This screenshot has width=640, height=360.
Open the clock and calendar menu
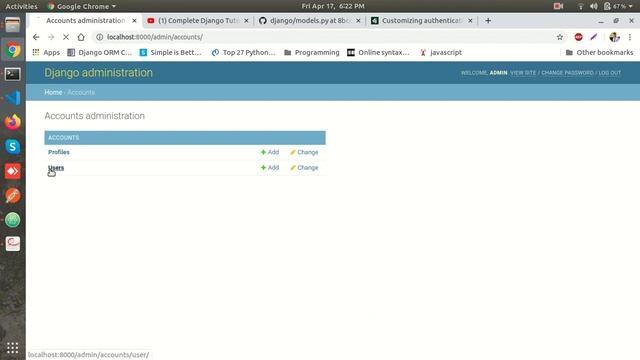point(333,6)
